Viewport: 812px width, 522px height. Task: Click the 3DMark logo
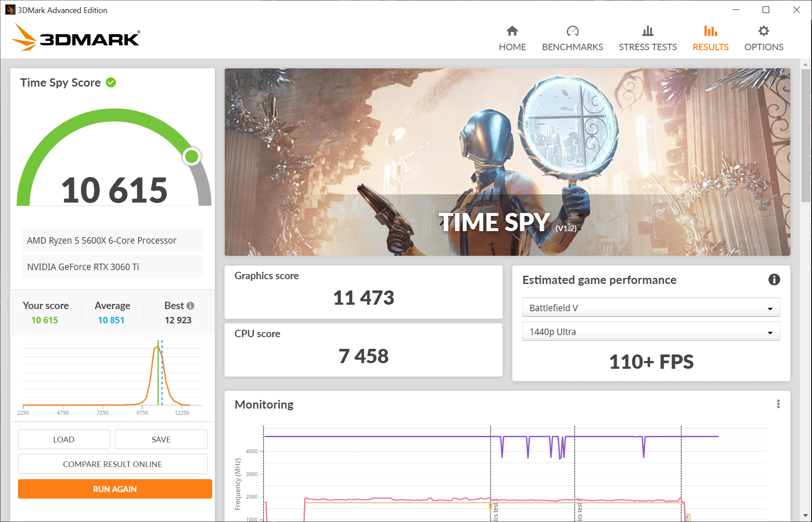pos(76,38)
